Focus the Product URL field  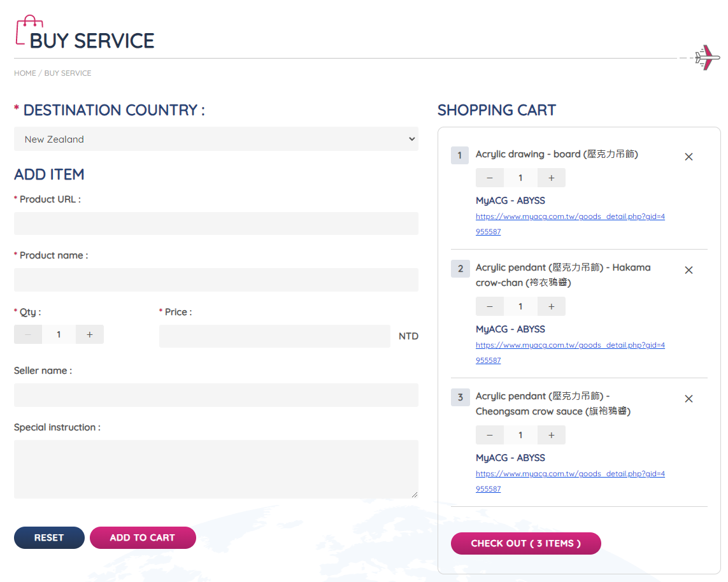tap(216, 224)
